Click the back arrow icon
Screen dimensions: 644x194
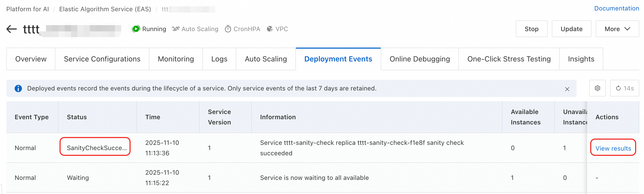point(11,29)
